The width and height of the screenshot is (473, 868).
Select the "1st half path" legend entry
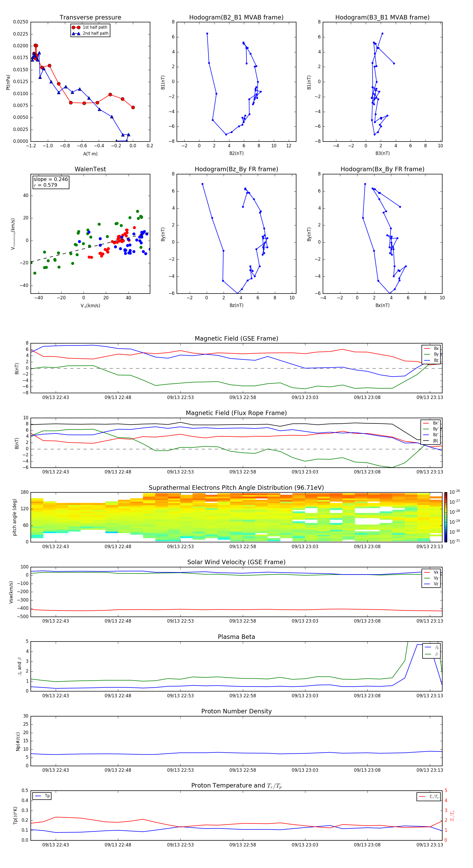(90, 27)
